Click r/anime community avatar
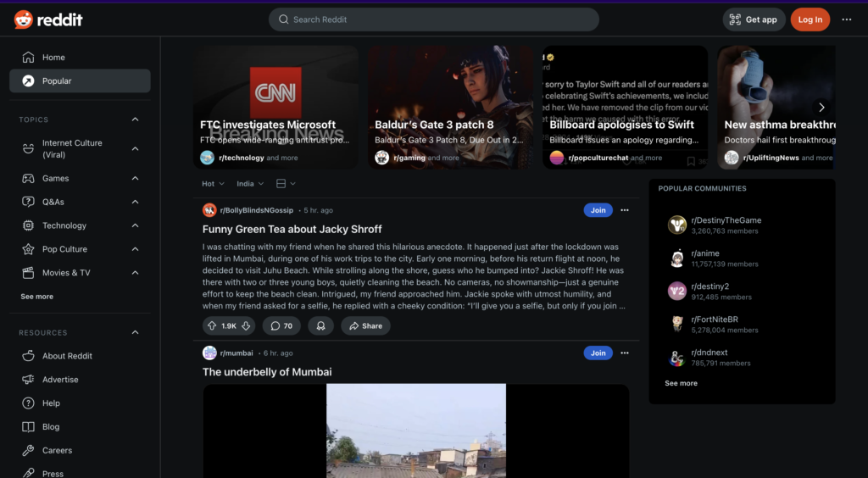This screenshot has height=478, width=868. click(x=677, y=258)
